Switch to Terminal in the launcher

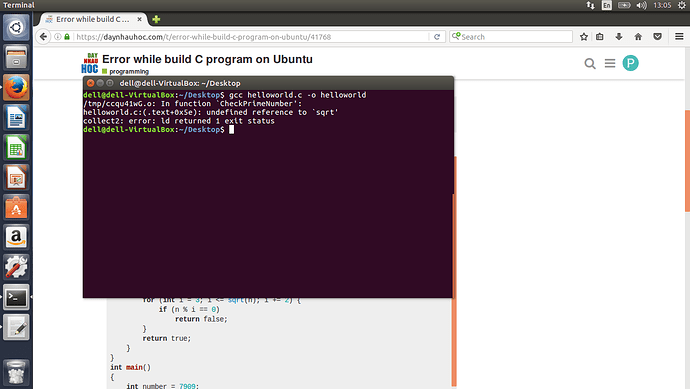click(16, 297)
